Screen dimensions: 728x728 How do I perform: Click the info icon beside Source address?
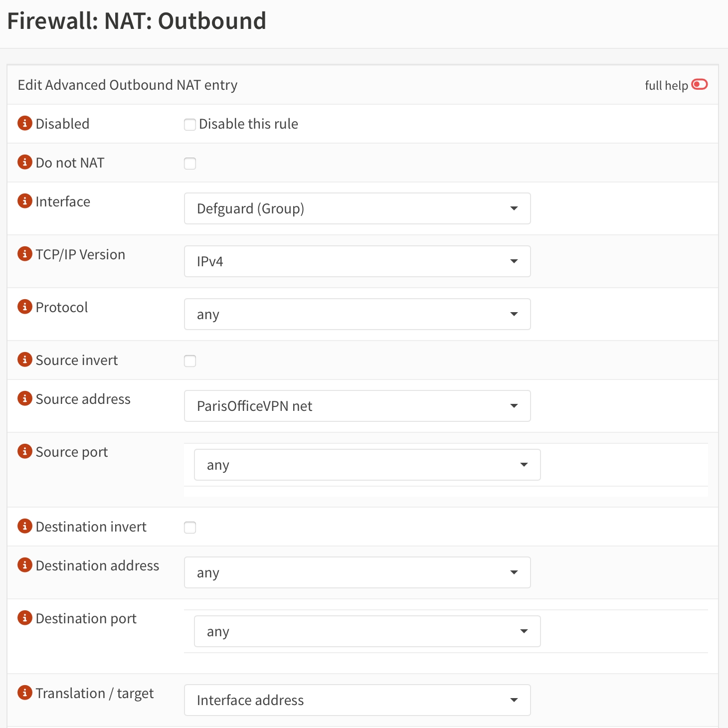24,398
